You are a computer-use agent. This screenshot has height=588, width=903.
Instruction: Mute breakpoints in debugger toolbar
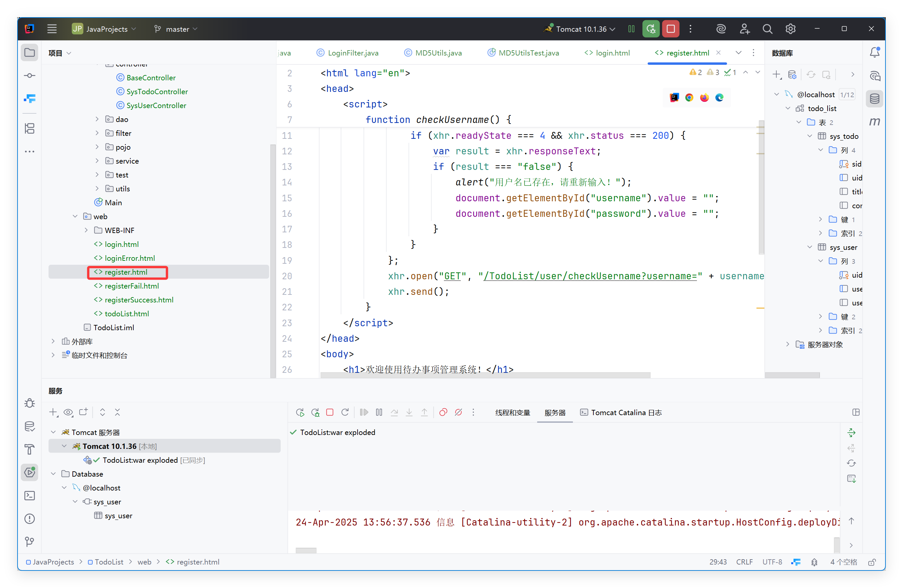click(x=458, y=412)
